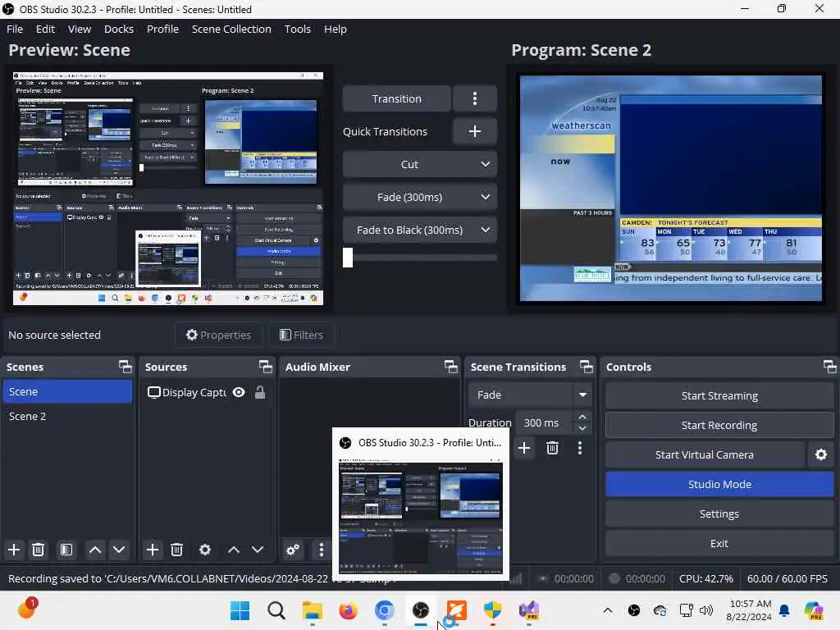This screenshot has width=840, height=630.
Task: Open the Docks menu
Action: point(118,29)
